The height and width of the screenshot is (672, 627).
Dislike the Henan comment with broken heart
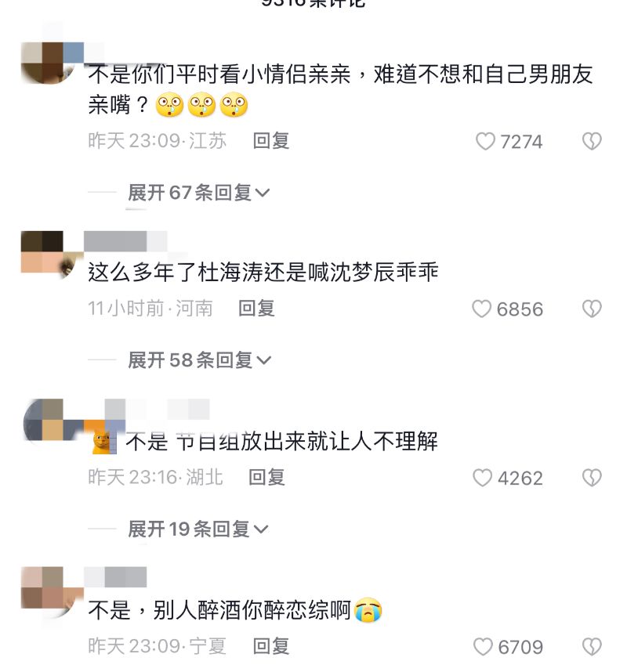click(592, 309)
